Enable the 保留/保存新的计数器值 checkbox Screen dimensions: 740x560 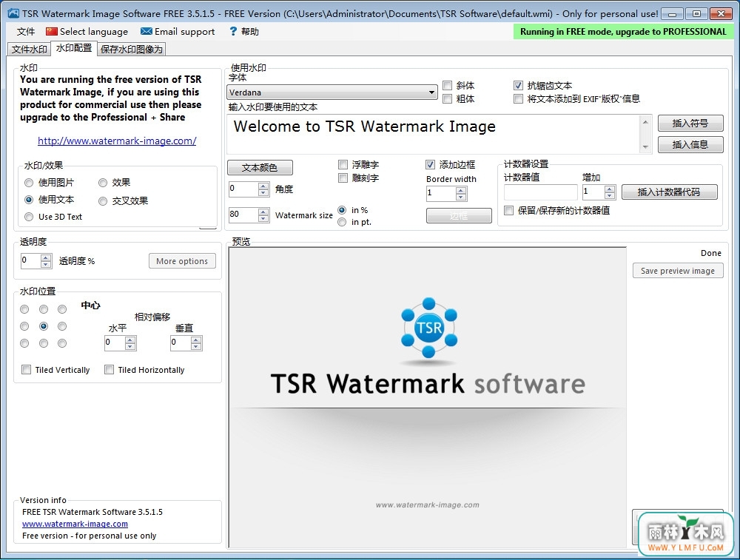509,210
